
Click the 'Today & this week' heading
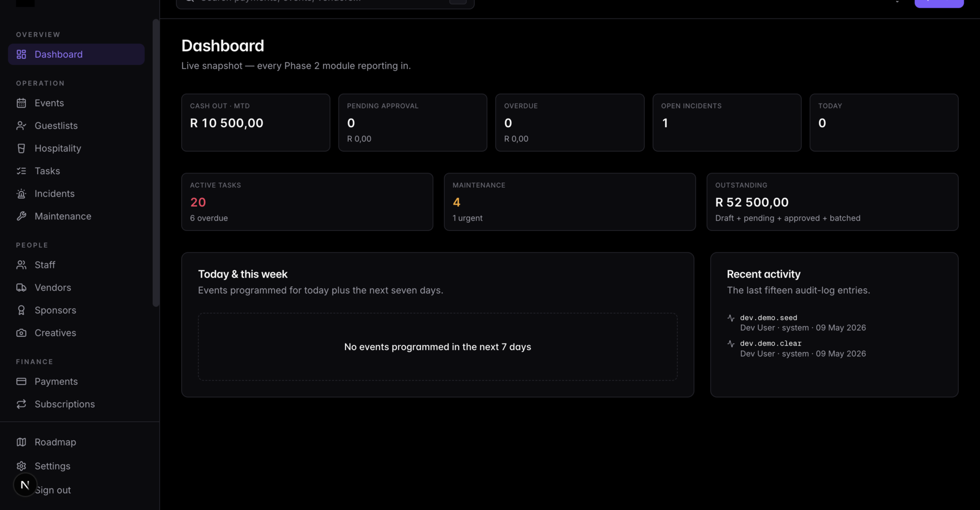(243, 274)
